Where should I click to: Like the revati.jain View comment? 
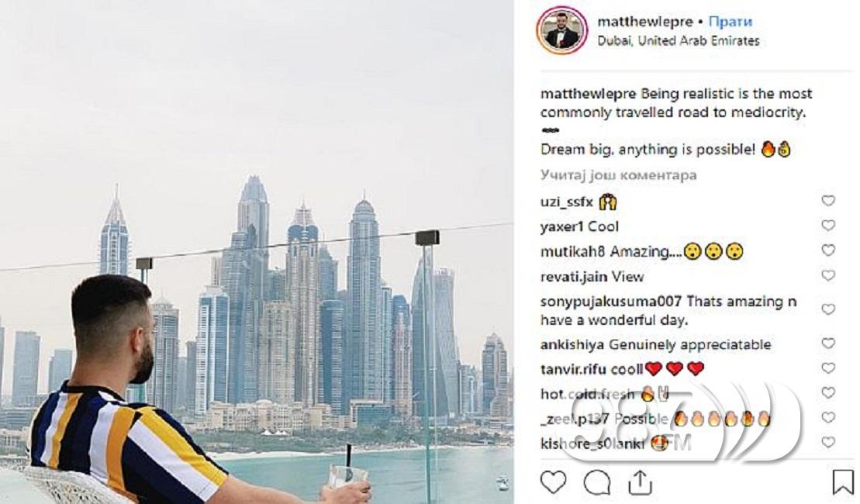tap(828, 275)
